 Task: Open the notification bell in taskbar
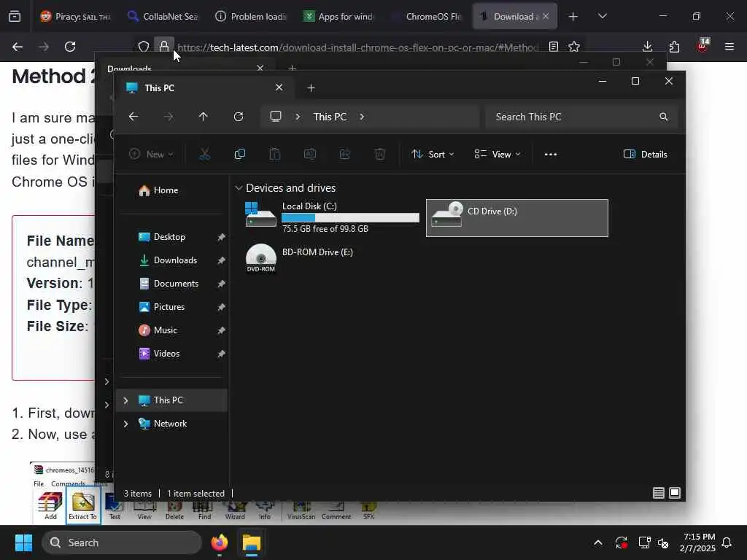pos(727,542)
